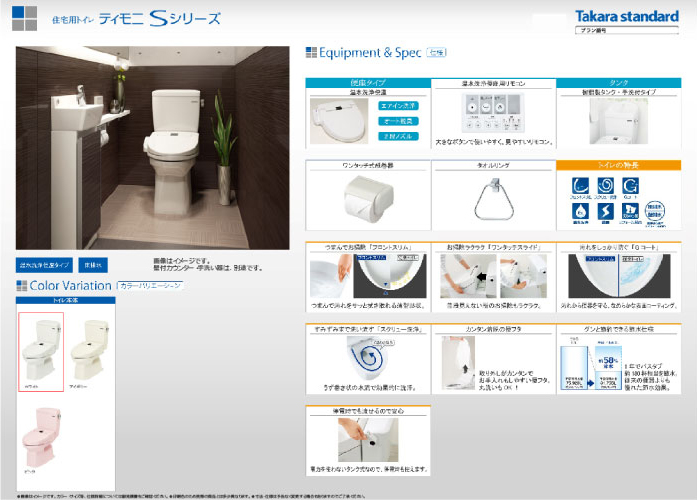697x500 pixels.
Task: Select the ivory toilet color variation
Action: (x=90, y=352)
